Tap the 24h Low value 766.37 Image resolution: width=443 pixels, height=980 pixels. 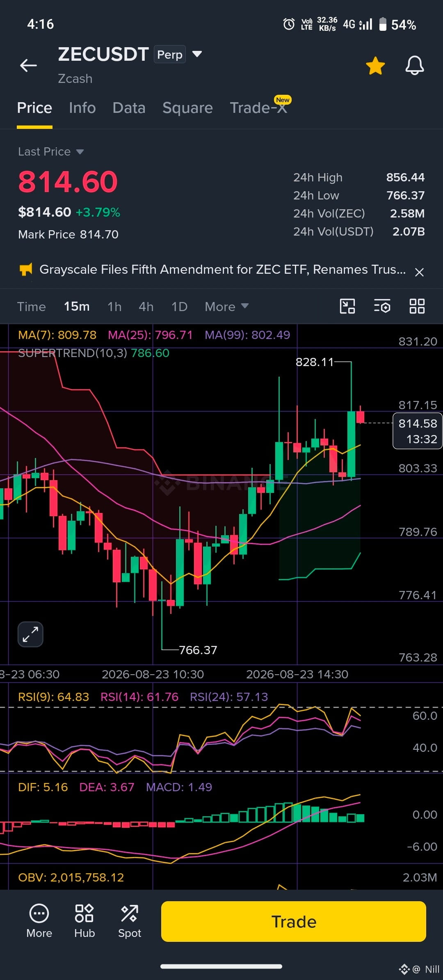click(405, 195)
